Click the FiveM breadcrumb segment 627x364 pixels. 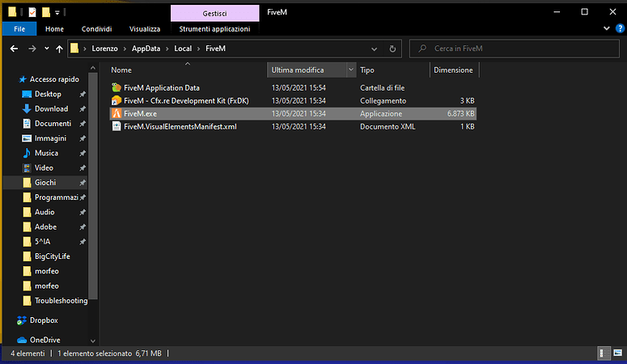coord(215,49)
